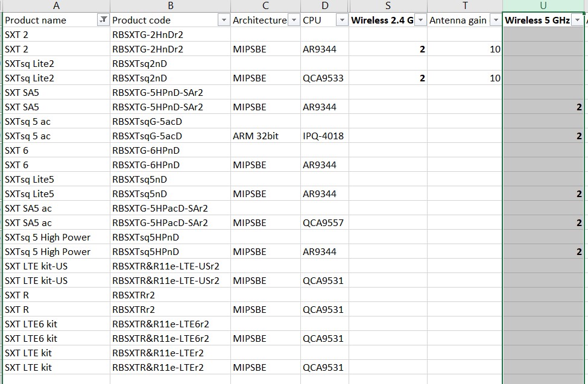Select first SXT LTE kit-US name cell
The width and height of the screenshot is (588, 384).
tap(56, 266)
